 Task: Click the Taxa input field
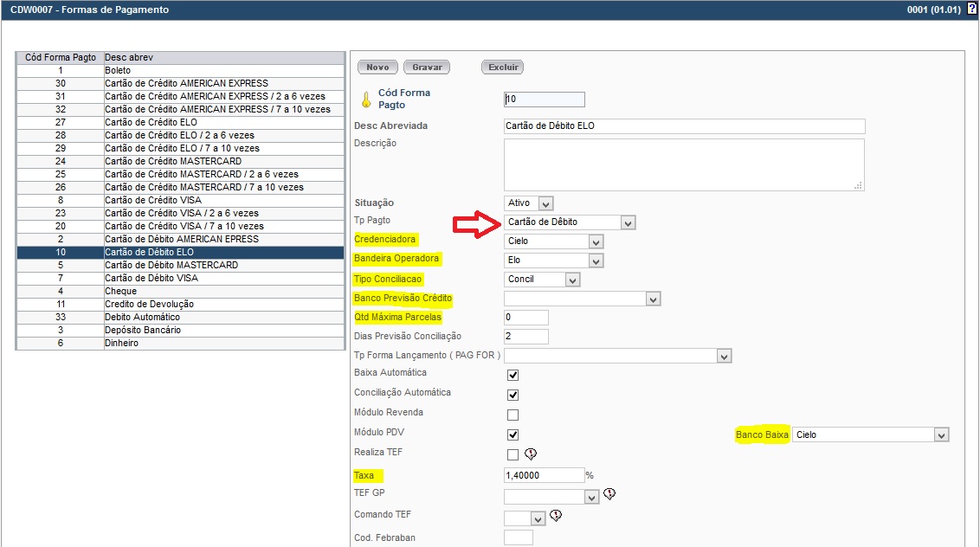pos(544,475)
